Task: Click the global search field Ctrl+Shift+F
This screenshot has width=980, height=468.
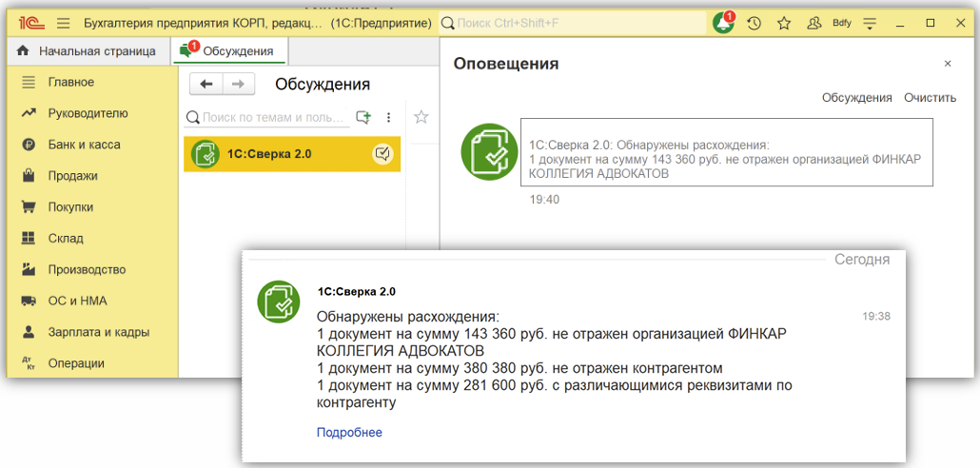Action: click(x=573, y=24)
